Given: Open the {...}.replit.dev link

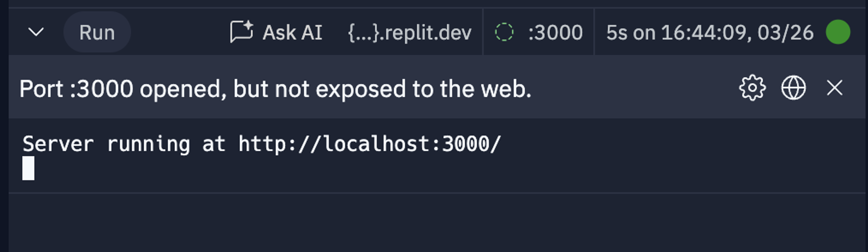Looking at the screenshot, I should click(x=409, y=32).
